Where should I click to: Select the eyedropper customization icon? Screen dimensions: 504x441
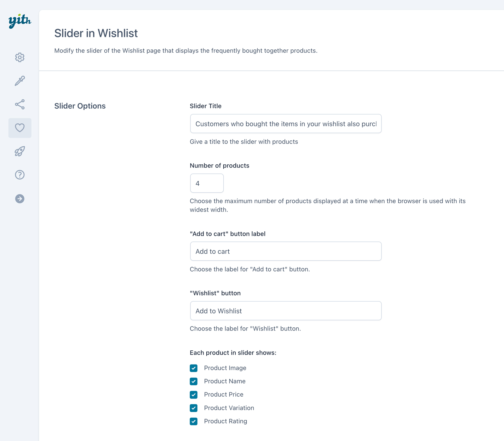(20, 81)
